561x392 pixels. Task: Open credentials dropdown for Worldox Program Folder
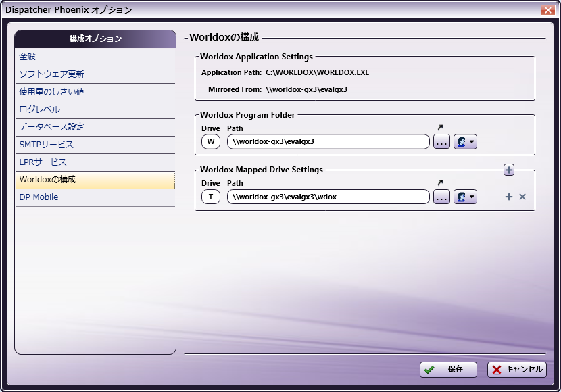[465, 142]
